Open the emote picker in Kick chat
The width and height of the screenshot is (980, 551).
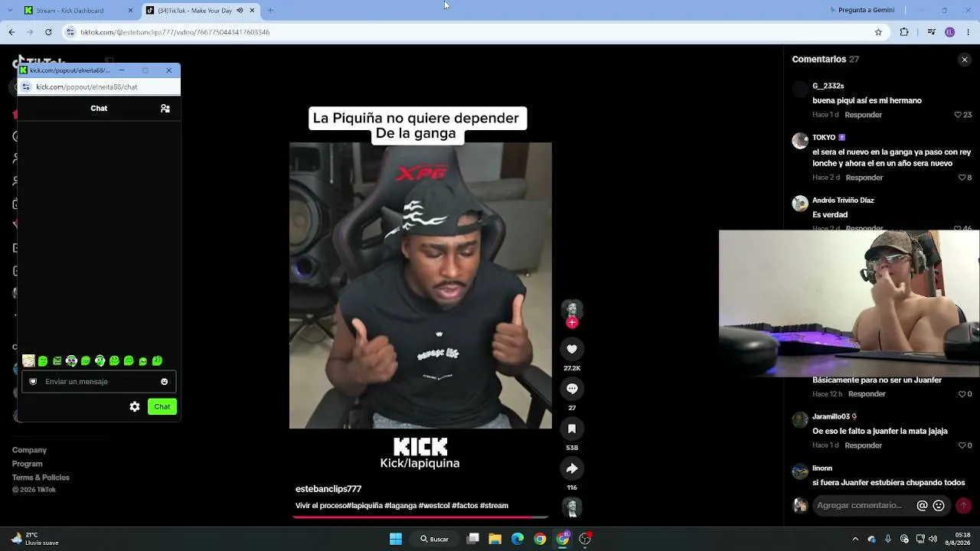pyautogui.click(x=164, y=382)
